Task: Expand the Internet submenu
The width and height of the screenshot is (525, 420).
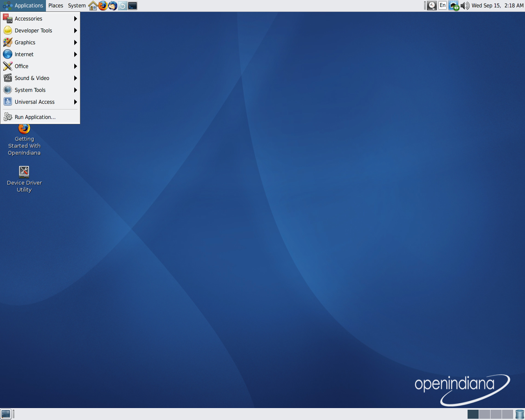Action: click(40, 55)
